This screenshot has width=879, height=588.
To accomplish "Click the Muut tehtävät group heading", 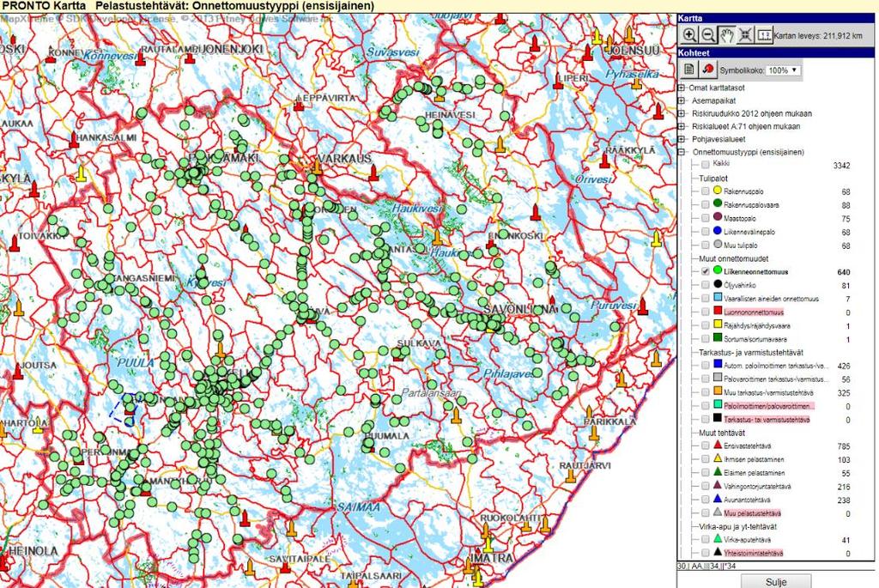I will click(x=721, y=433).
